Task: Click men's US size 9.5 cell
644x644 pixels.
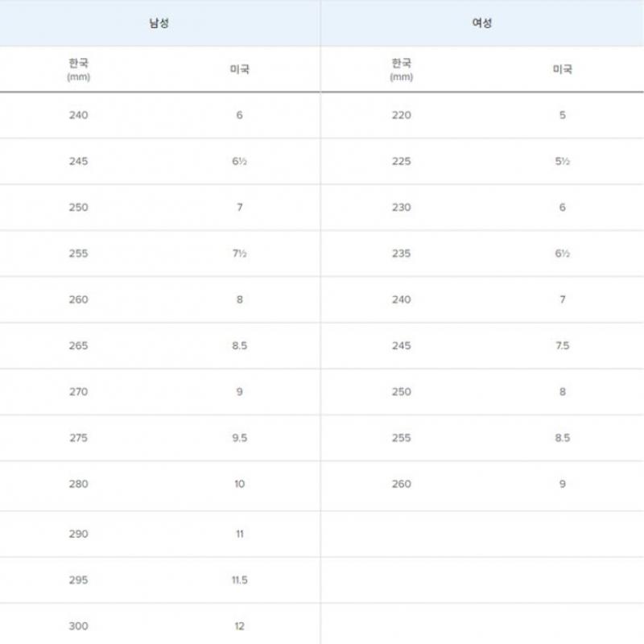Action: [240, 438]
